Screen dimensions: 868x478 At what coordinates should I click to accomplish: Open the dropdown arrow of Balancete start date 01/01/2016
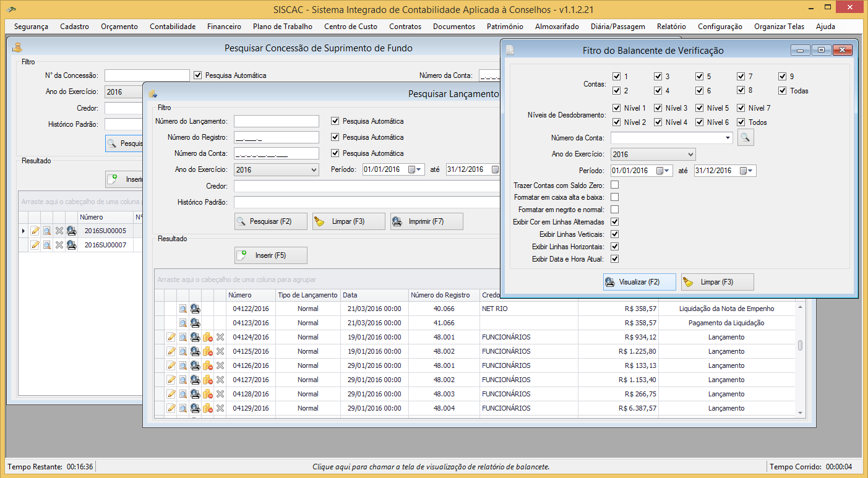pos(668,171)
